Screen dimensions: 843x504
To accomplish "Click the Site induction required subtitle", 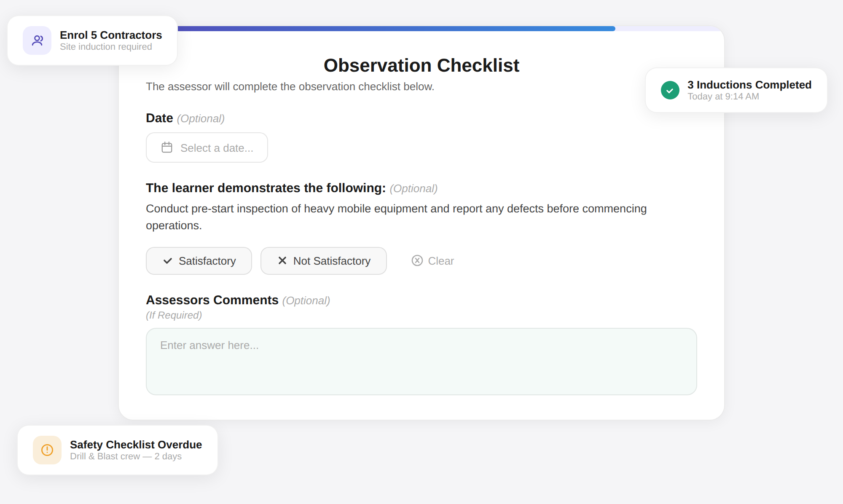I will [x=106, y=47].
